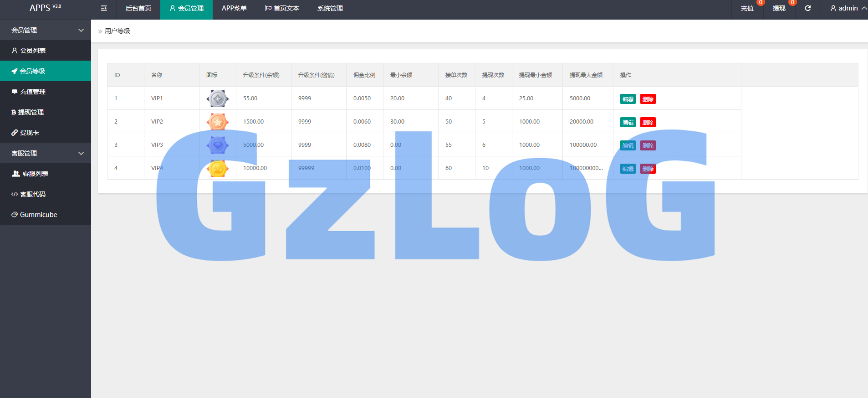Switch to the 系统管理 top tab
This screenshot has height=398, width=868.
click(330, 8)
